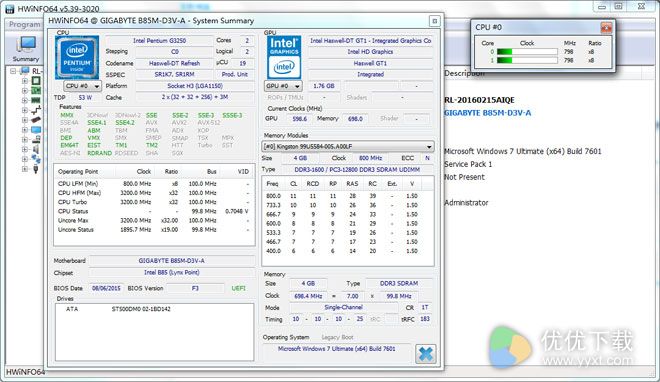Expand the Memory tree node
The height and width of the screenshot is (382, 660).
click(25, 101)
